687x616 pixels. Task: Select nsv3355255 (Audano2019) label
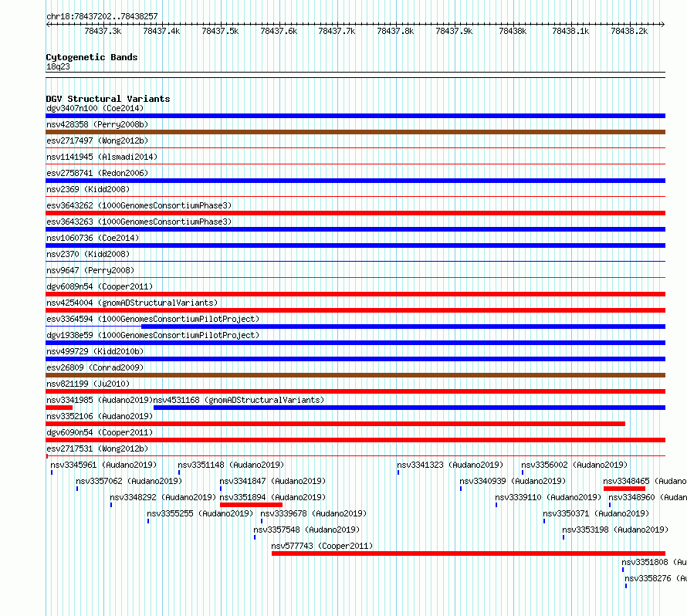click(x=200, y=513)
